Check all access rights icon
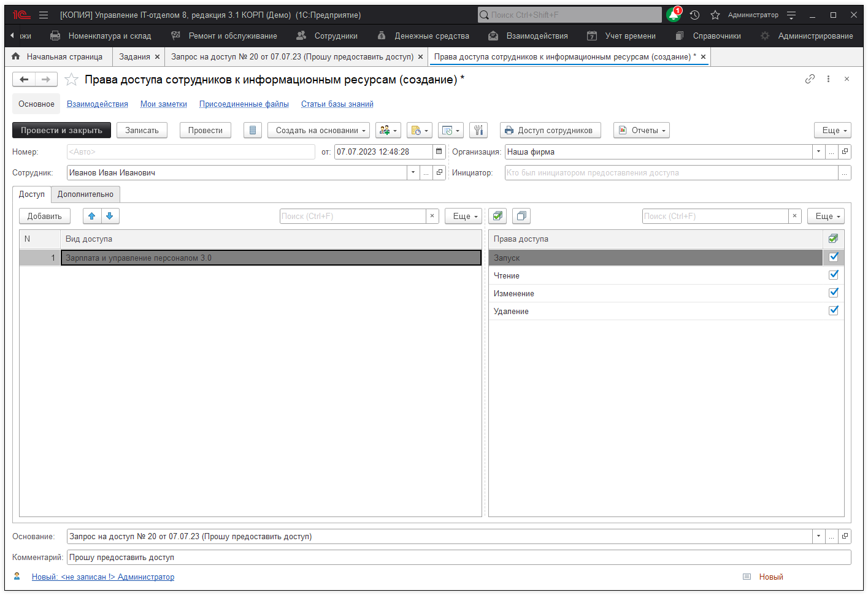Screen dimensions: 868x595 click(497, 216)
